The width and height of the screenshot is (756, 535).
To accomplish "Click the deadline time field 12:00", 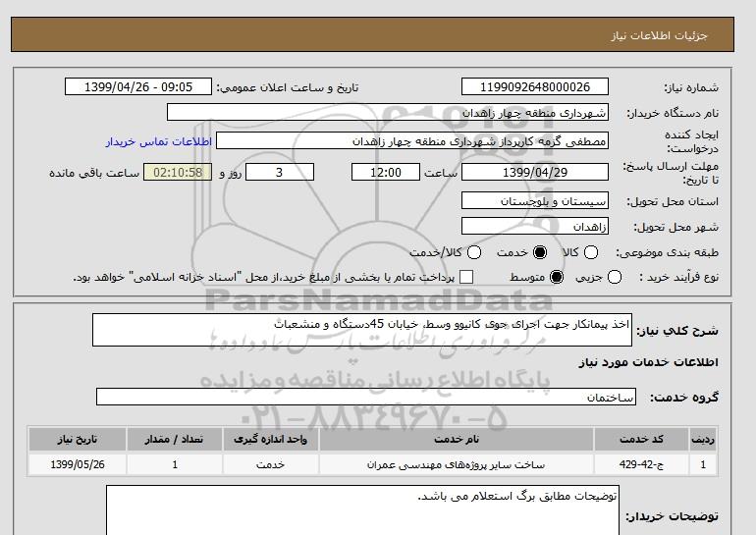I will (x=386, y=172).
